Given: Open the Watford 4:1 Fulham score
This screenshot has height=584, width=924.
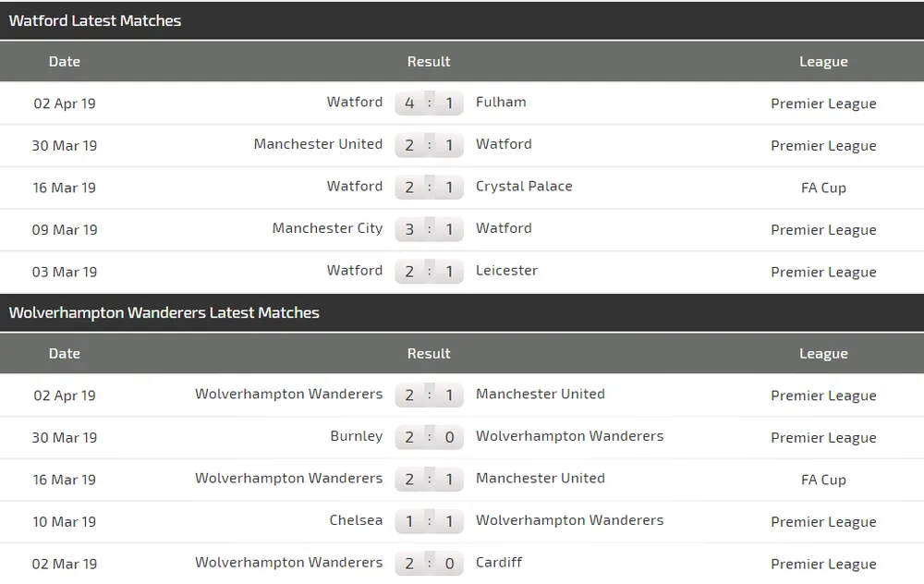Looking at the screenshot, I should 429,103.
